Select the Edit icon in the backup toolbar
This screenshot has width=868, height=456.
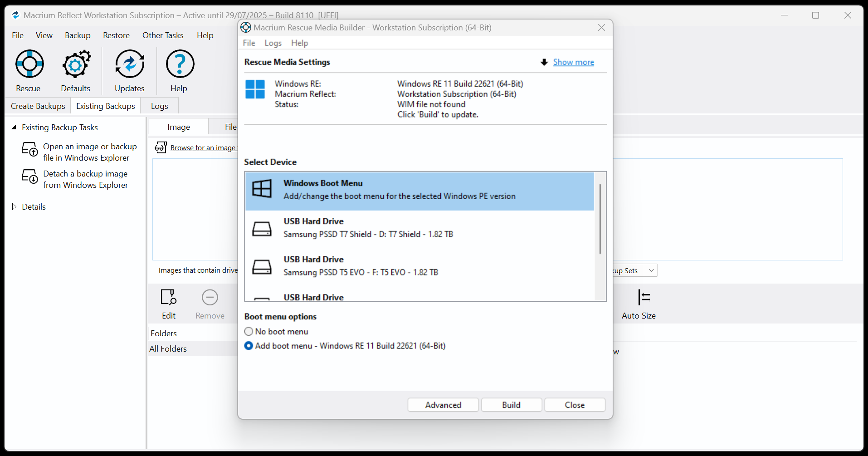coord(169,297)
